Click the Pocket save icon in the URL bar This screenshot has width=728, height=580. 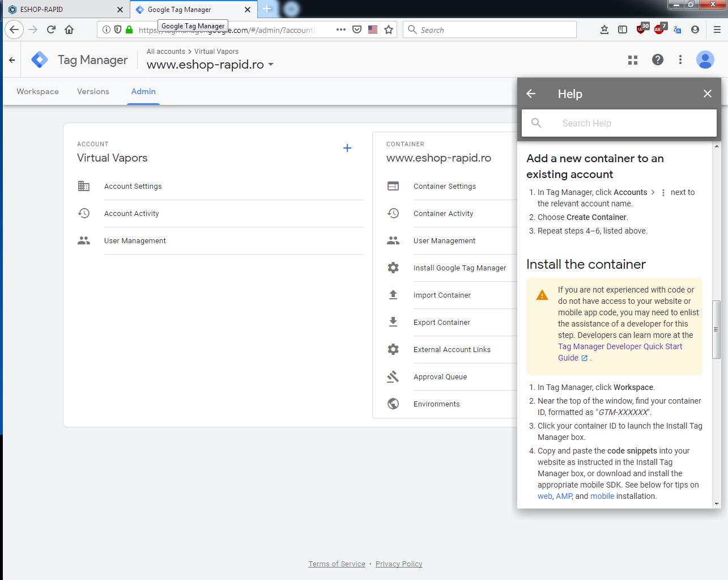pos(357,29)
